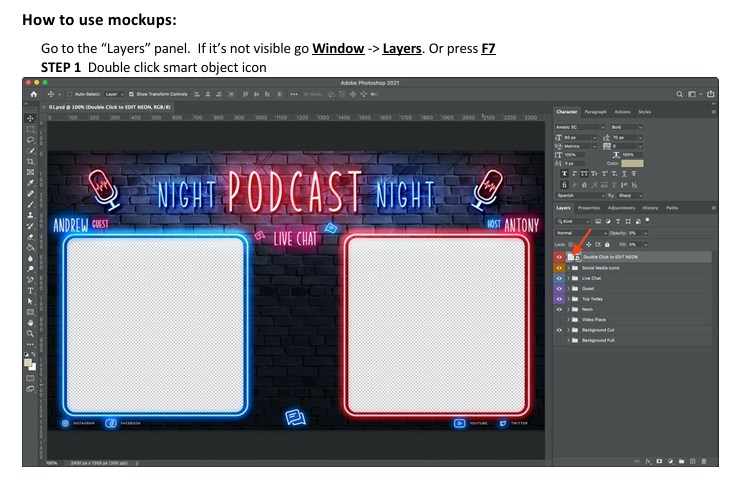Screen dimensions: 736x484
Task: Toggle the Auto-Select checkbox
Action: click(x=70, y=94)
